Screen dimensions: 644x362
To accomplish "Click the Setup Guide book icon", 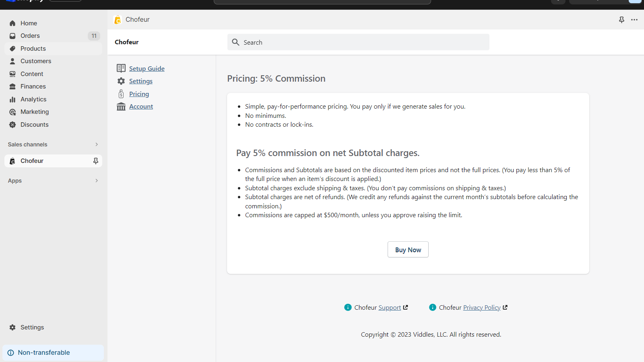I will pyautogui.click(x=121, y=68).
